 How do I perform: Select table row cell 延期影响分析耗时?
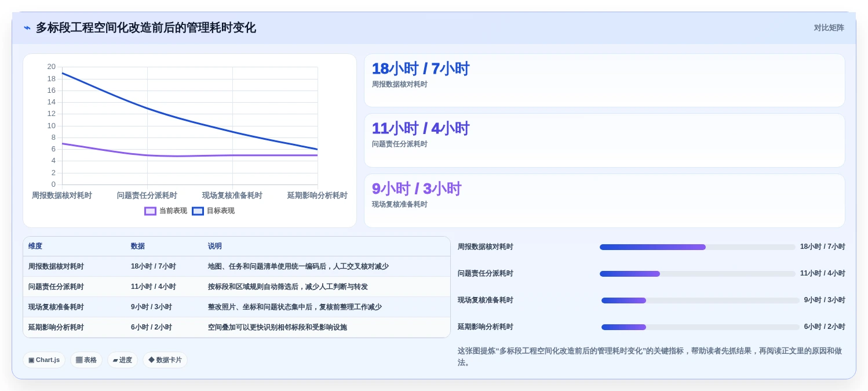[x=56, y=328]
